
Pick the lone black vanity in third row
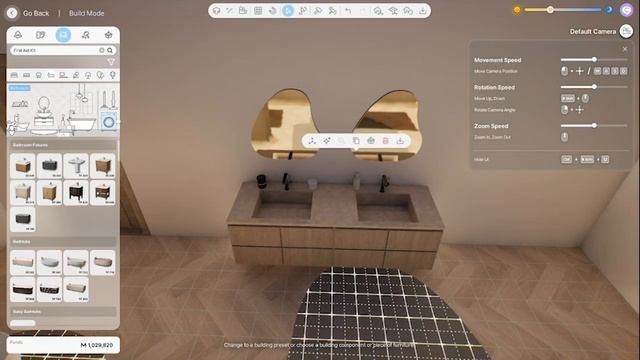point(23,219)
